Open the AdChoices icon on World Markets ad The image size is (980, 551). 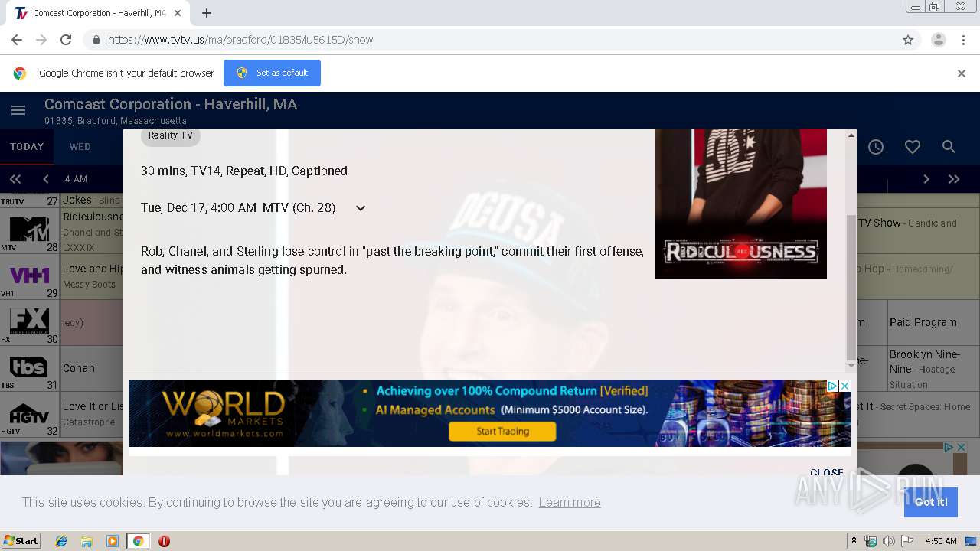832,386
